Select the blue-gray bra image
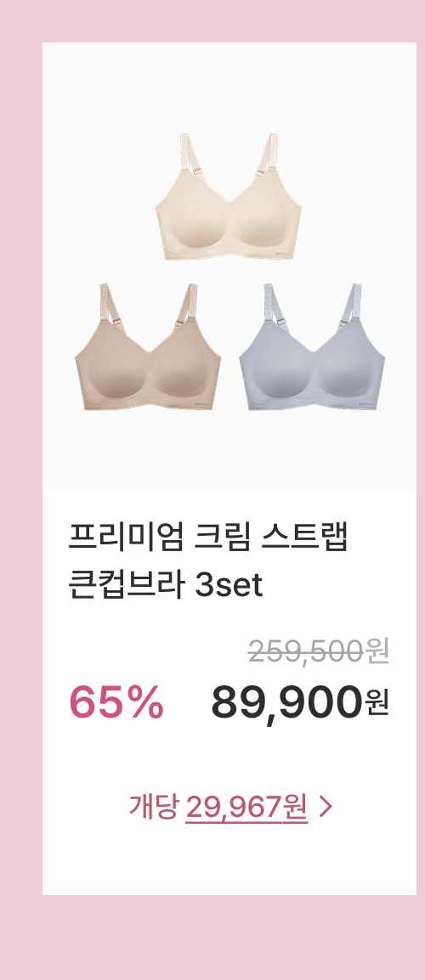425x980 pixels. (312, 347)
